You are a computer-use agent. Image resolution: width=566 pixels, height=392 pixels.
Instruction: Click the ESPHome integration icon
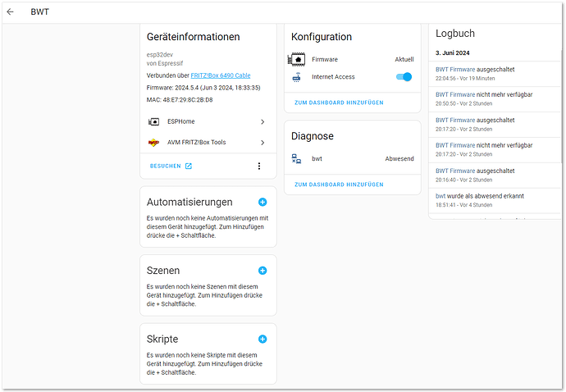[x=153, y=121]
